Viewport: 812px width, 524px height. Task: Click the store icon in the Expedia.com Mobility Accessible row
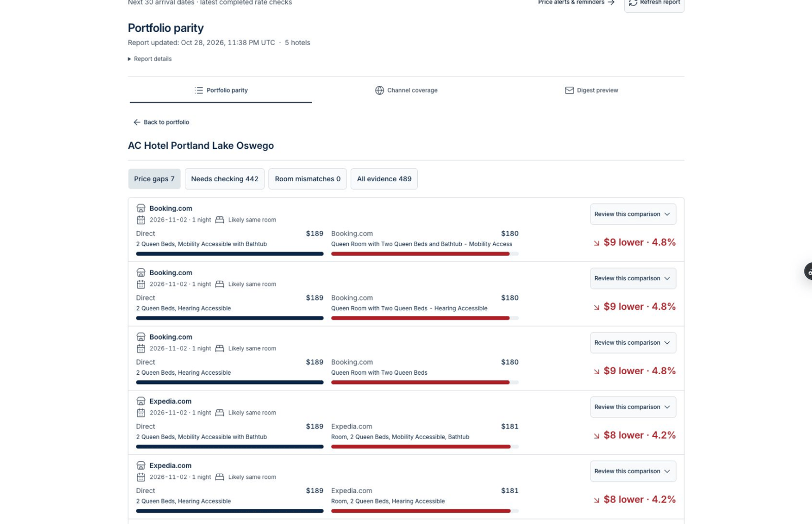(141, 401)
